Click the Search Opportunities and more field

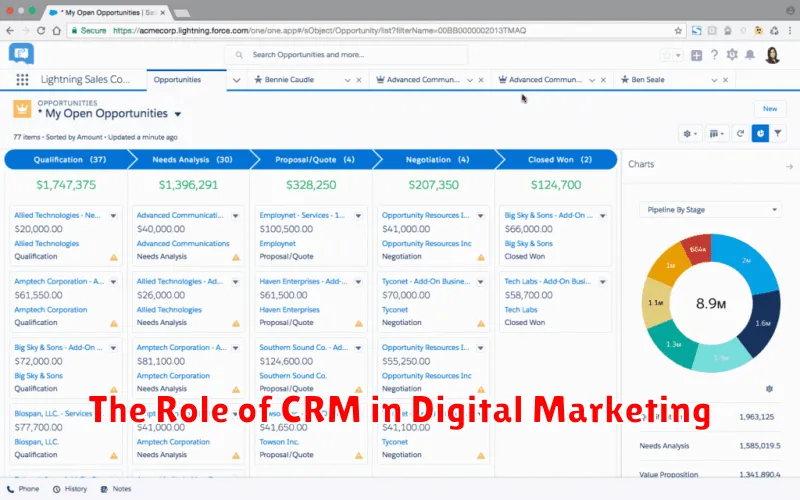pyautogui.click(x=346, y=55)
